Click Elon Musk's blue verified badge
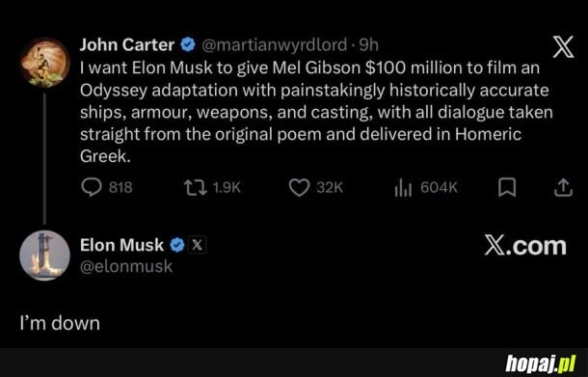 pos(177,245)
